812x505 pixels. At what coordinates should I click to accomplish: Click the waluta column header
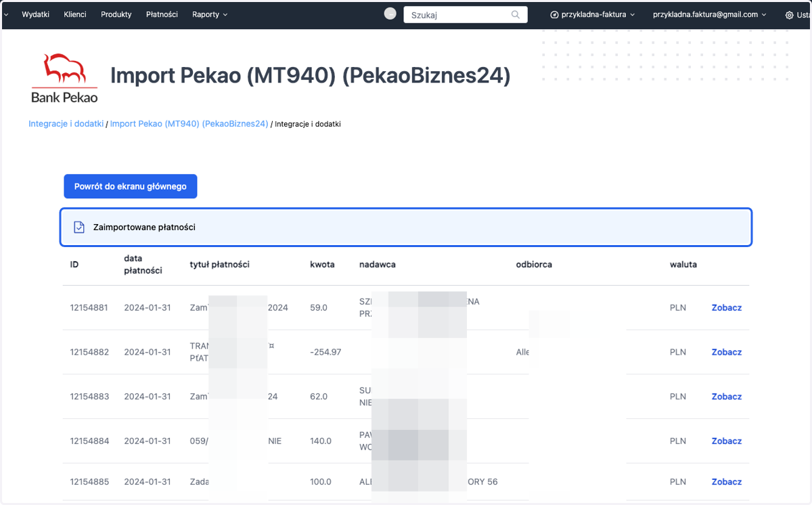(x=683, y=265)
